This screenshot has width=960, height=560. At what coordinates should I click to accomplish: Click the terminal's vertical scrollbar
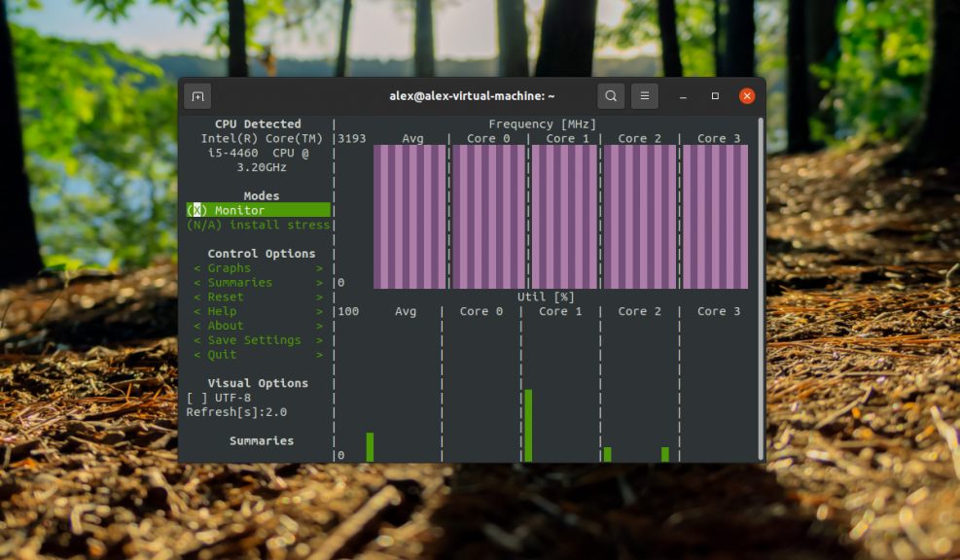tap(761, 292)
